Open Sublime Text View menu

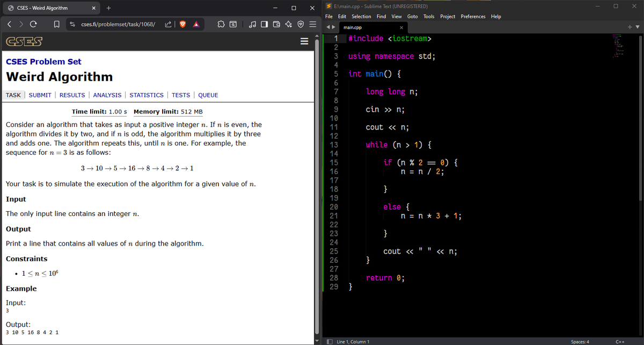click(397, 17)
